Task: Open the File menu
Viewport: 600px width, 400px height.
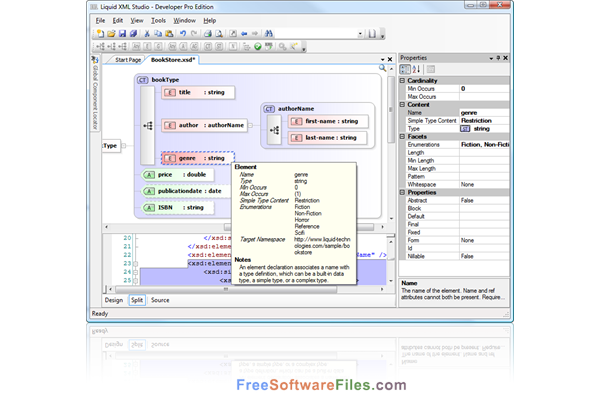Action: coord(100,21)
